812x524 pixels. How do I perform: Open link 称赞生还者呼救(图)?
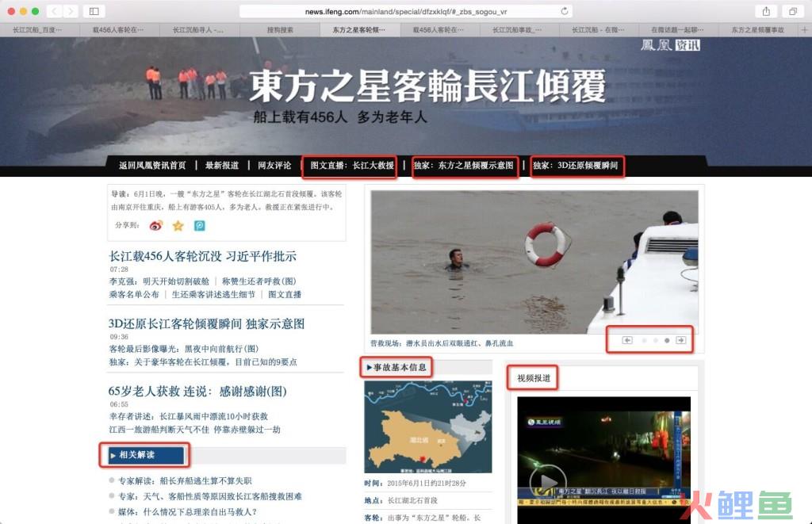pyautogui.click(x=259, y=281)
